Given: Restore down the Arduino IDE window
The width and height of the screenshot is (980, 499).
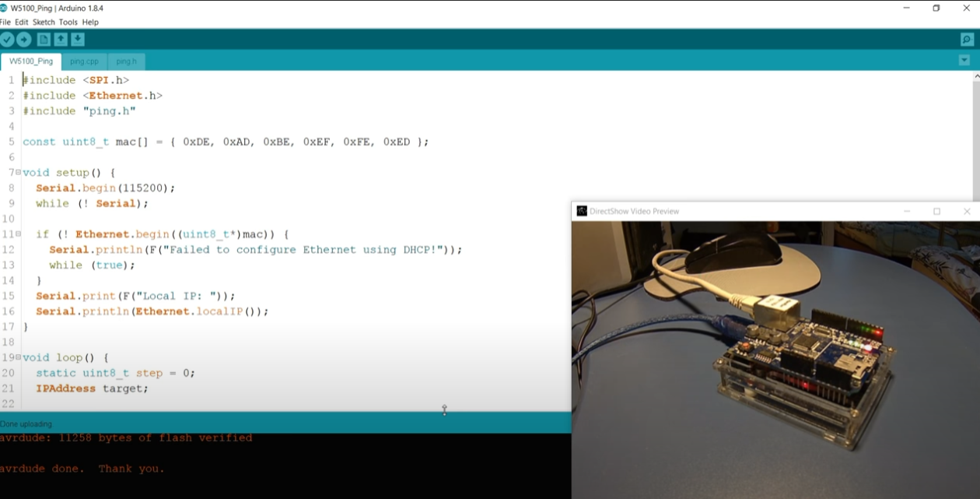Looking at the screenshot, I should click(936, 8).
